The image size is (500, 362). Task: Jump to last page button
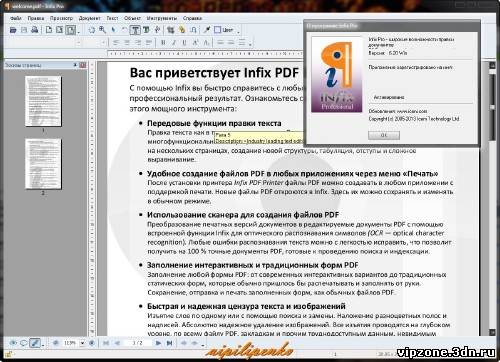169,343
